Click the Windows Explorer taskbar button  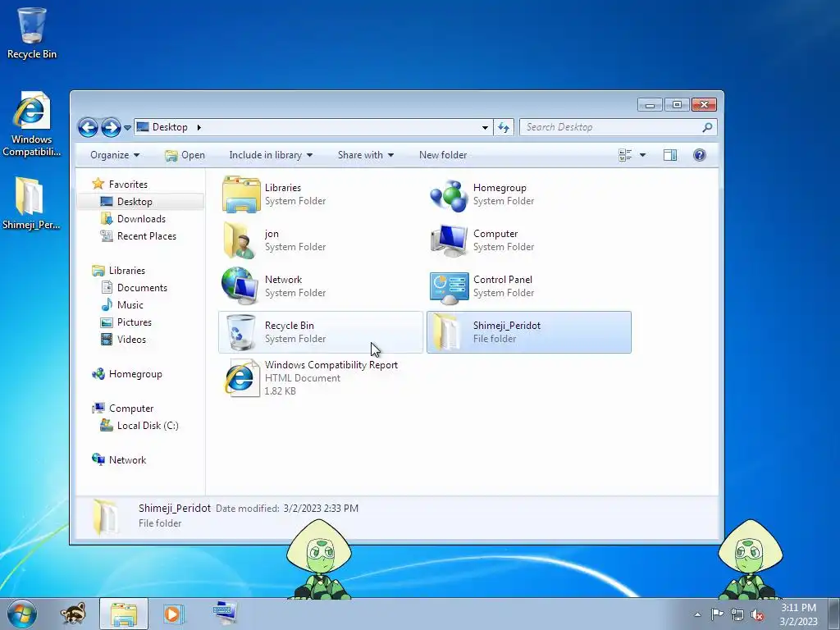tap(124, 614)
